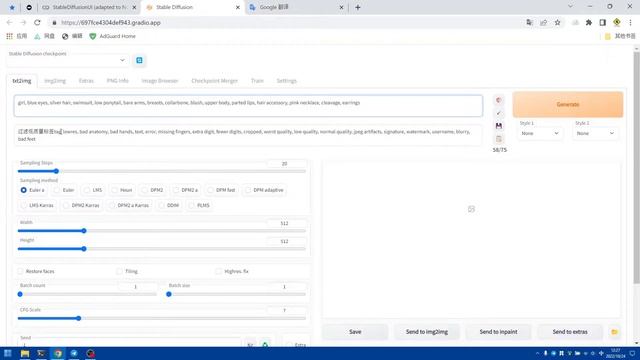Open the apps grid icon in bookmarks bar
Image resolution: width=640 pixels, height=360 pixels.
pyautogui.click(x=9, y=36)
